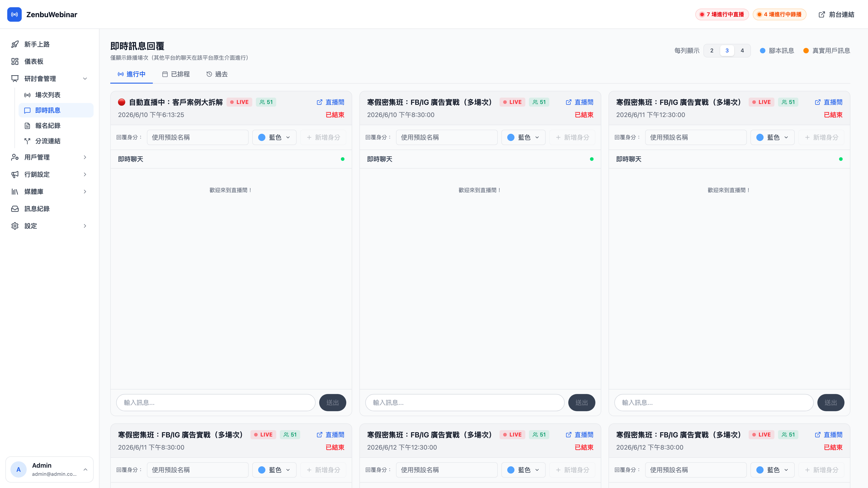Click 新增身分 on the 6/11 下午12:30:00 card
Viewport: 868px width, 488px height.
coord(821,137)
